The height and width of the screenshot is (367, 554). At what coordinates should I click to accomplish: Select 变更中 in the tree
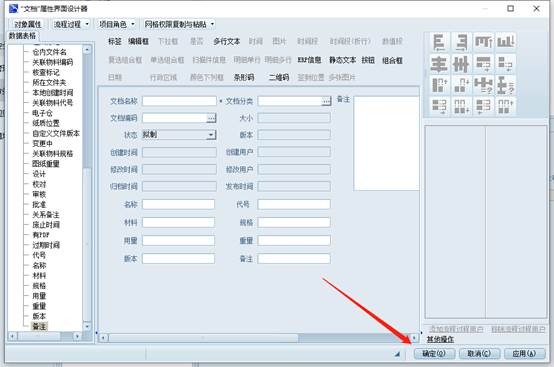(42, 143)
